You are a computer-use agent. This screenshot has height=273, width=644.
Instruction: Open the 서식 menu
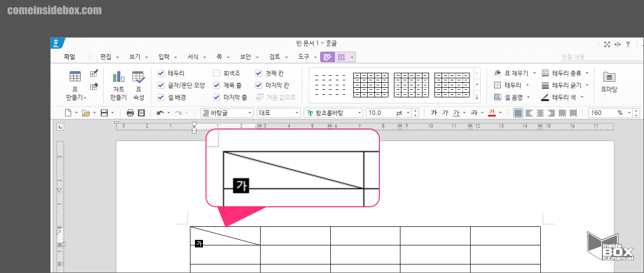pos(193,57)
